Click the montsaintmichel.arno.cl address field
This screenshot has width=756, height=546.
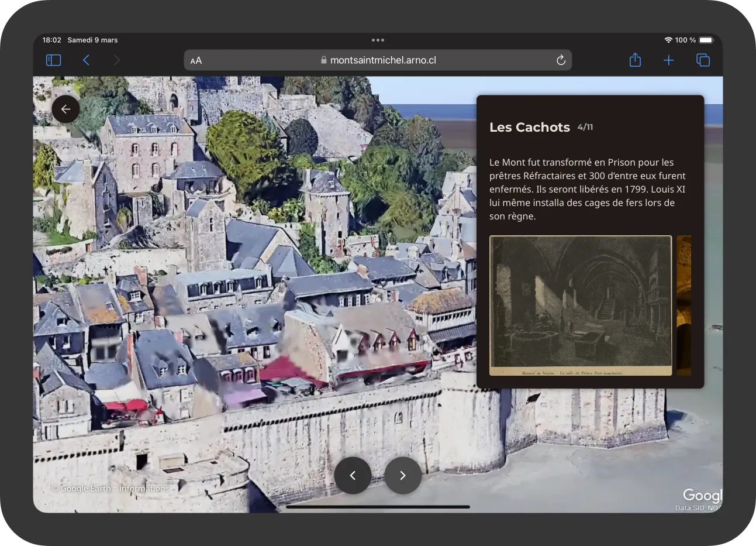click(382, 60)
